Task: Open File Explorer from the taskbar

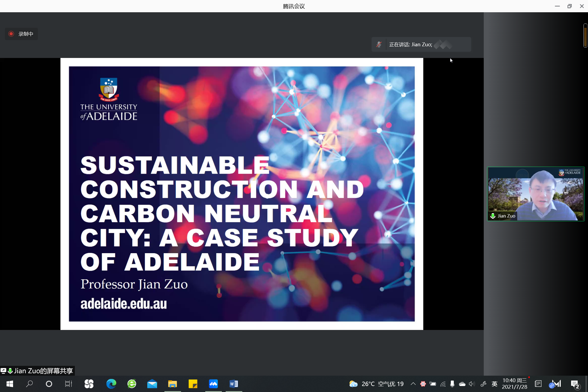Action: tap(172, 384)
